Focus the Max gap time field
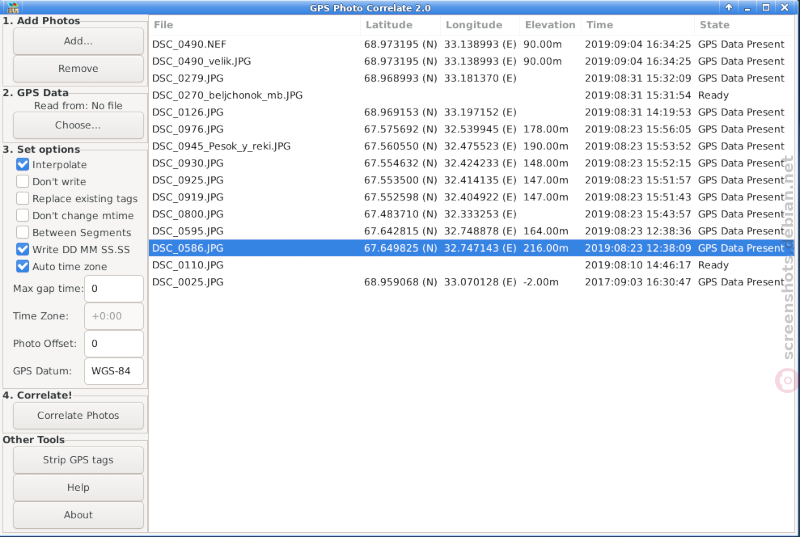Image resolution: width=800 pixels, height=537 pixels. coord(114,289)
